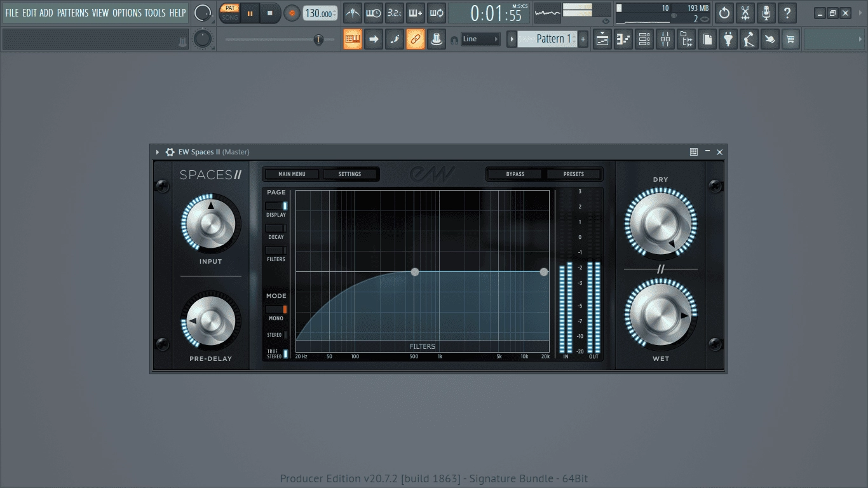The width and height of the screenshot is (868, 488).
Task: Click the BYPASS button in Spaces II
Action: tap(515, 174)
